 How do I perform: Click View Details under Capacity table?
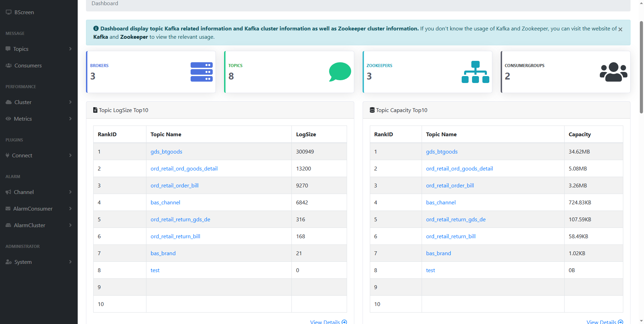coord(601,322)
